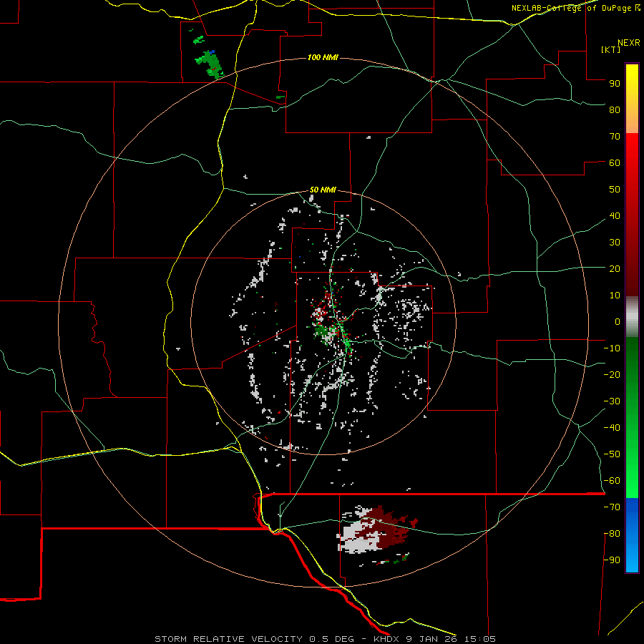644x644 pixels.
Task: Click the 30 value on velocity scale
Action: pos(615,243)
